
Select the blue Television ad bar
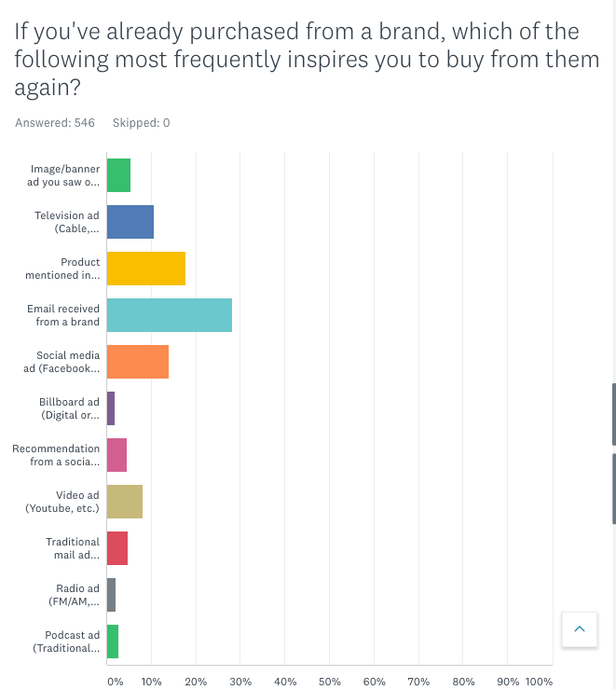(x=130, y=222)
